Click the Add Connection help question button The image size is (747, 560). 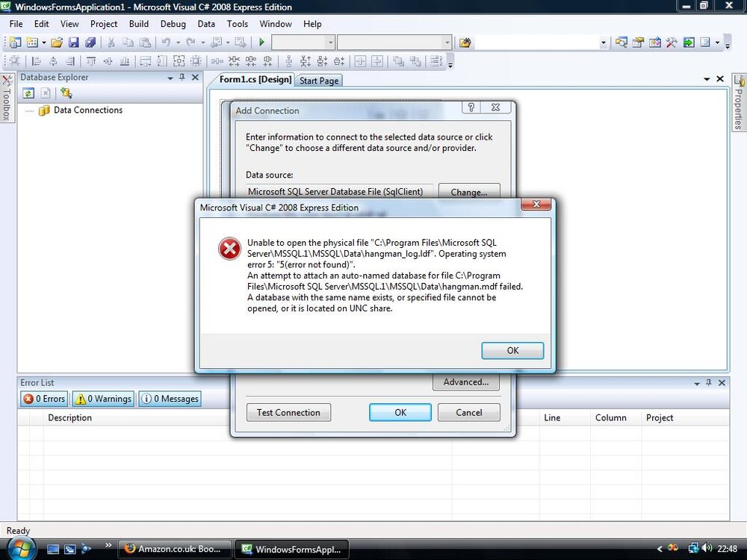[x=471, y=107]
